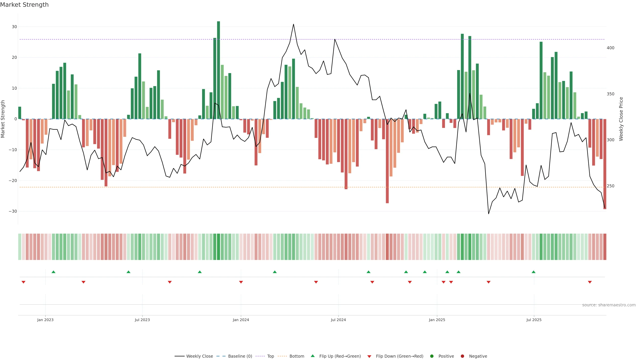Click the red flip-down triangle at Jan 2024
Image resolution: width=644 pixels, height=362 pixels.
coord(241,282)
